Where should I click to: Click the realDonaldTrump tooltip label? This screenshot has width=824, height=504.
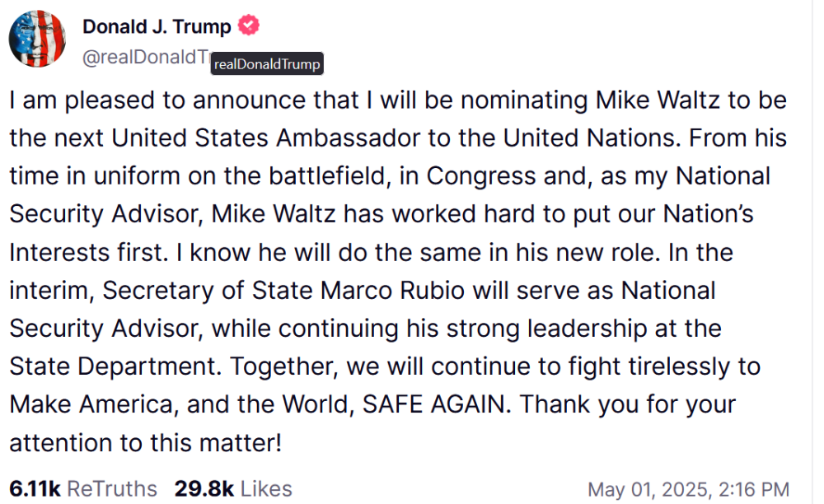[266, 64]
